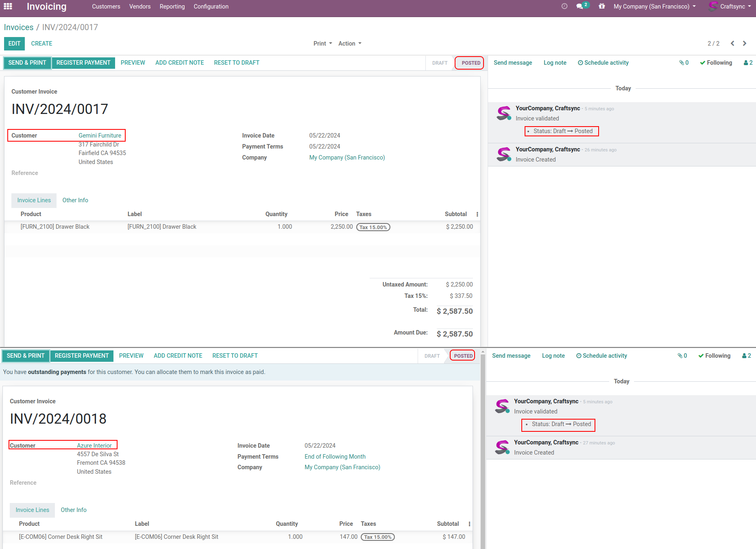756x549 pixels.
Task: Toggle Following status on the lower invoice
Action: (714, 356)
